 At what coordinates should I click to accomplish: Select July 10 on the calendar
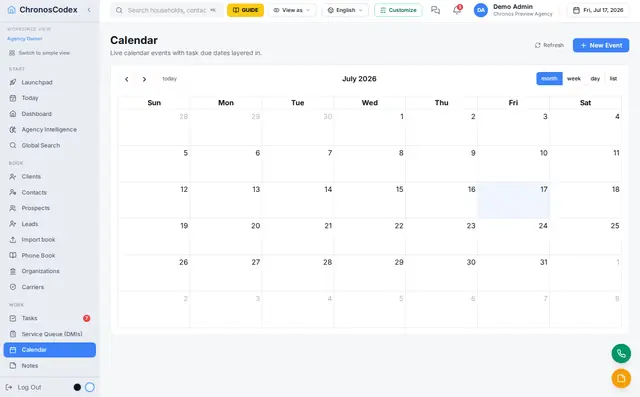513,164
